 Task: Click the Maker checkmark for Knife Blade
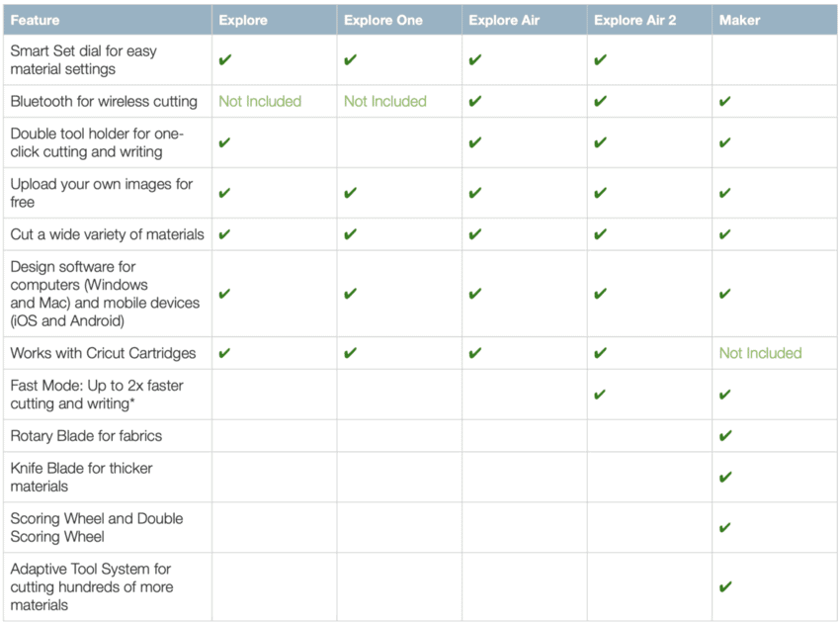pyautogui.click(x=725, y=477)
